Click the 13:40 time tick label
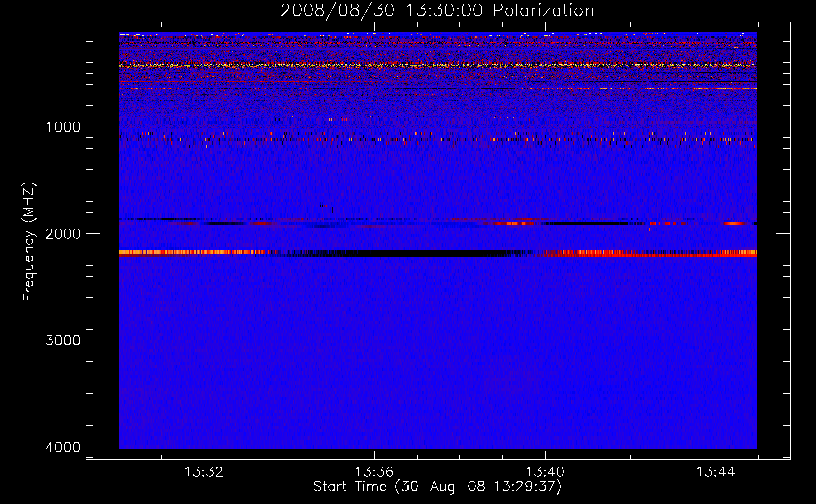816x504 pixels. point(545,472)
